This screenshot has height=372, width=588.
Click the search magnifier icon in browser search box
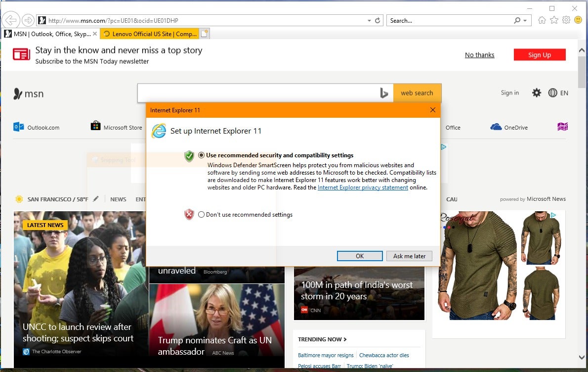(517, 20)
